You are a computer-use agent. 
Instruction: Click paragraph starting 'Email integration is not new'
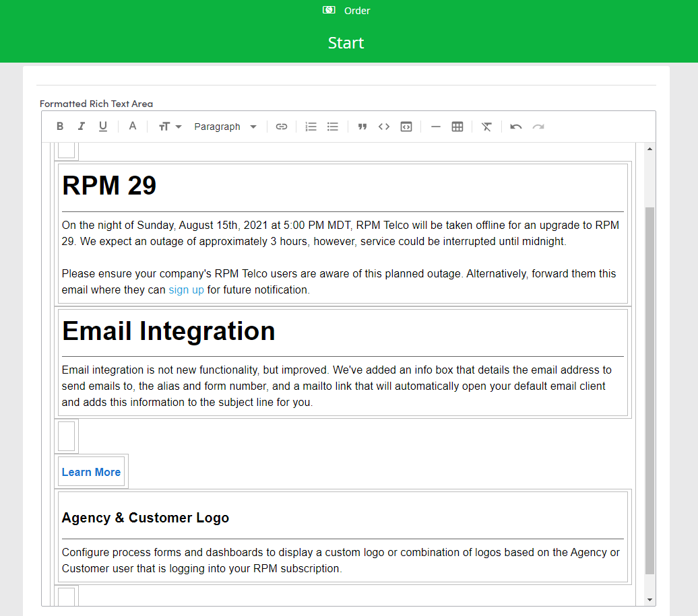[x=337, y=386]
